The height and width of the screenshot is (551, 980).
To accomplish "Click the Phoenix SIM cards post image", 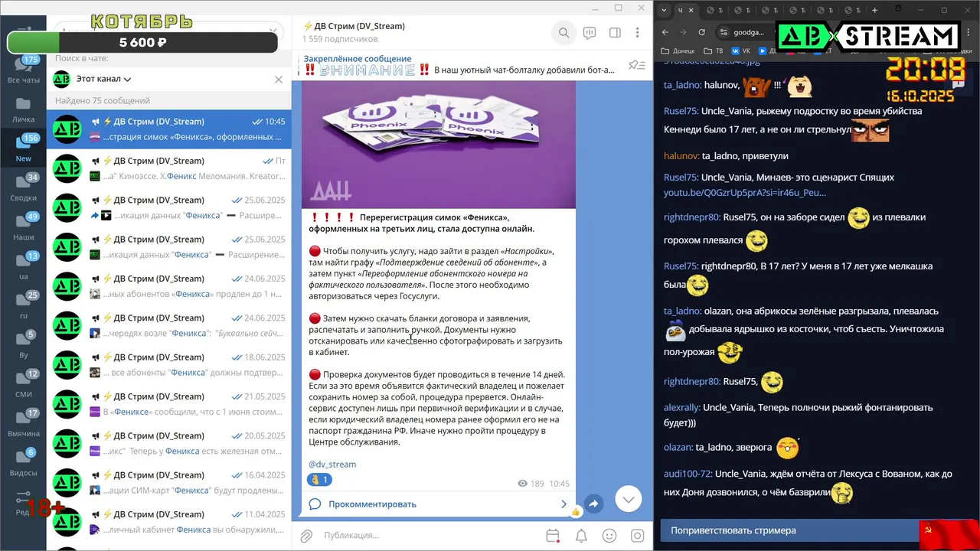I will 439,145.
